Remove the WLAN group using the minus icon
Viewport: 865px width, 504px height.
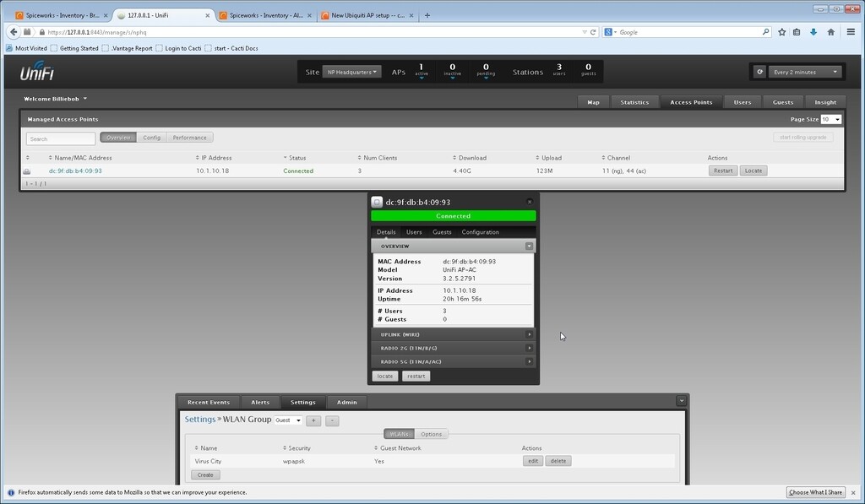point(332,420)
